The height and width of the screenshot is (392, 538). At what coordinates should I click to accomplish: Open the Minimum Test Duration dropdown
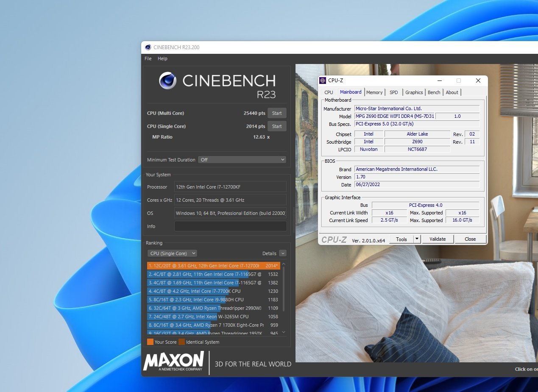coord(242,160)
